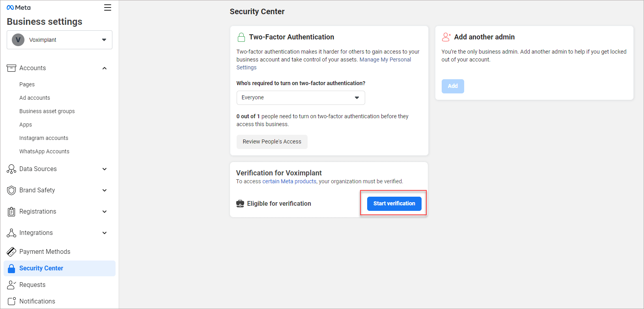Open the hamburger menu icon

point(107,7)
